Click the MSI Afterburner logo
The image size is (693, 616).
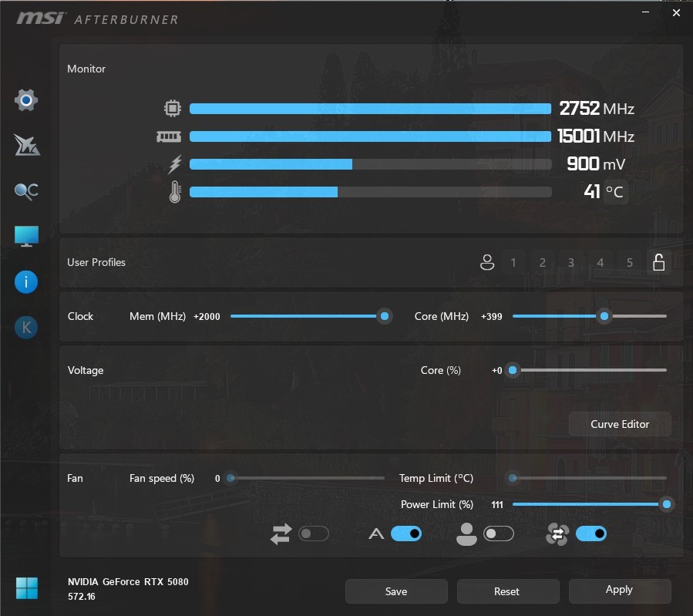(x=97, y=19)
